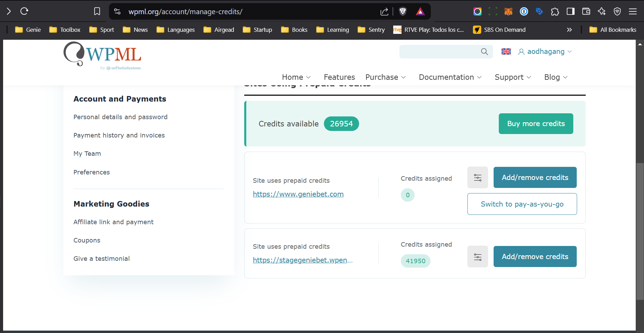Viewport: 644px width, 333px height.
Task: Add/remove credits for geniebet.com
Action: click(x=535, y=178)
